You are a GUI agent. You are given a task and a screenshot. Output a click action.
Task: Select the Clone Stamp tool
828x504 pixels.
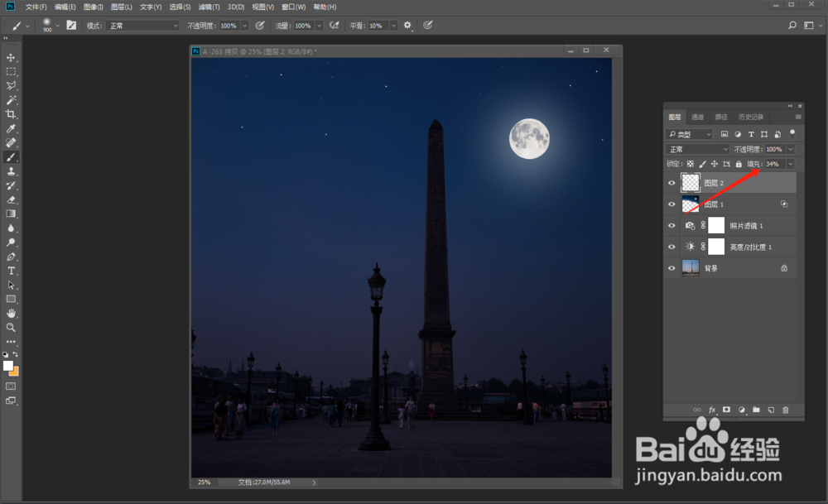(x=11, y=171)
